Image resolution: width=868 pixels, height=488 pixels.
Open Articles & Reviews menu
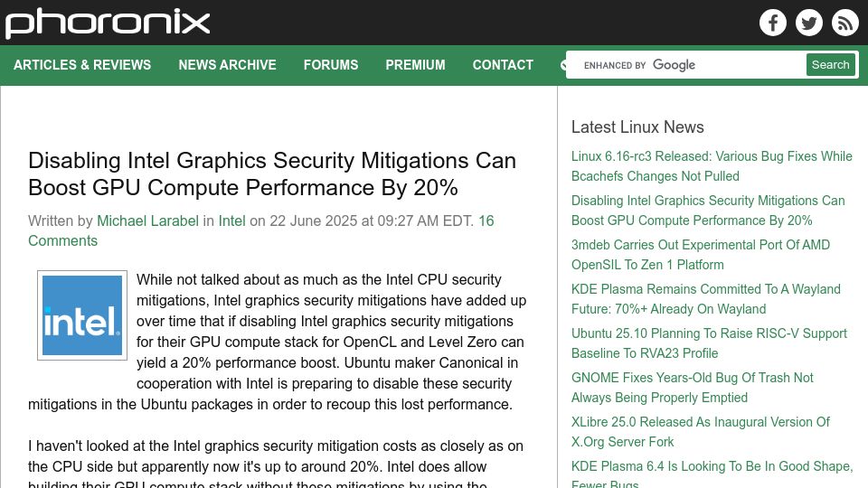tap(82, 65)
